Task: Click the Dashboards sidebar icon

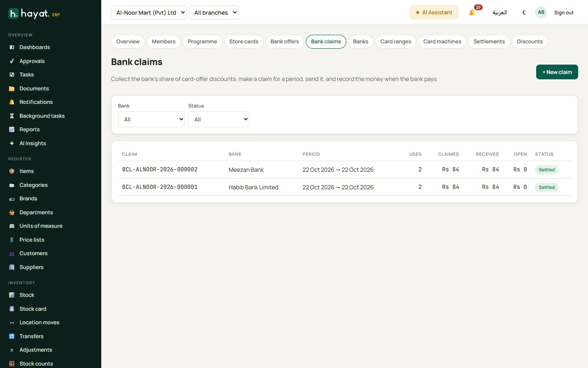Action: 12,47
